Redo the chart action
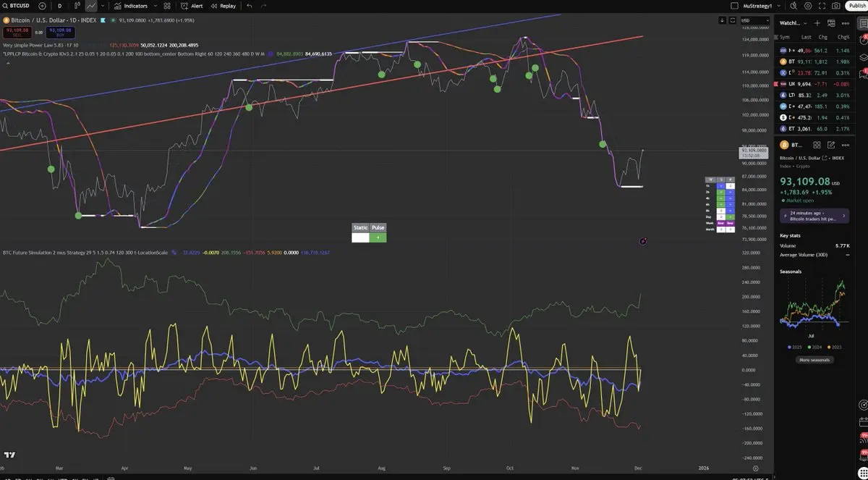Screen dimensions: 868x480 264,5
